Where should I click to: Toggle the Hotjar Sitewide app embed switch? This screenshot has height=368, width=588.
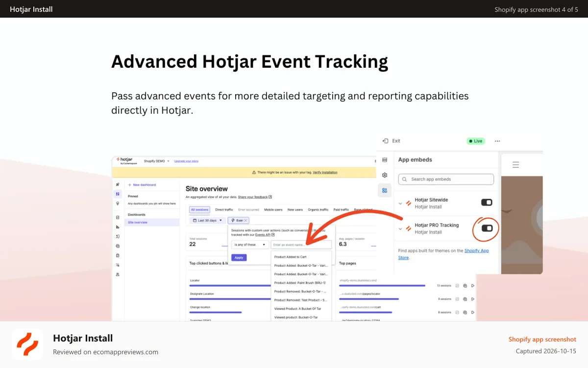(487, 202)
